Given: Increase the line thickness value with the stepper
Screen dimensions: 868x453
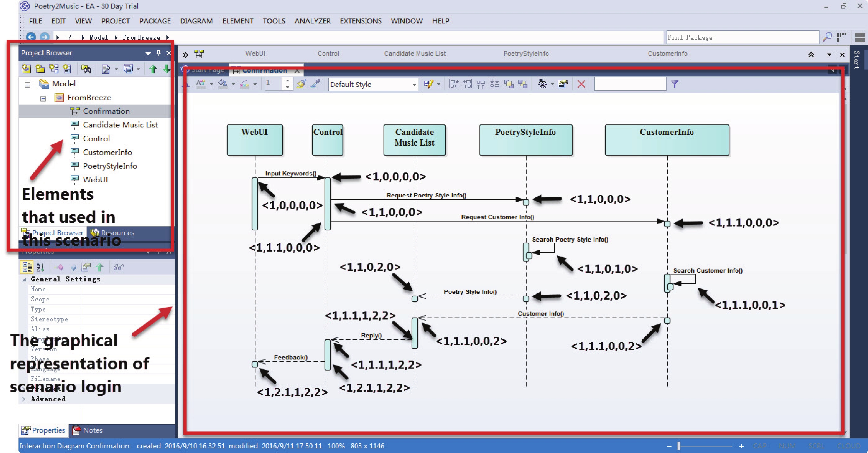Looking at the screenshot, I should (x=287, y=82).
